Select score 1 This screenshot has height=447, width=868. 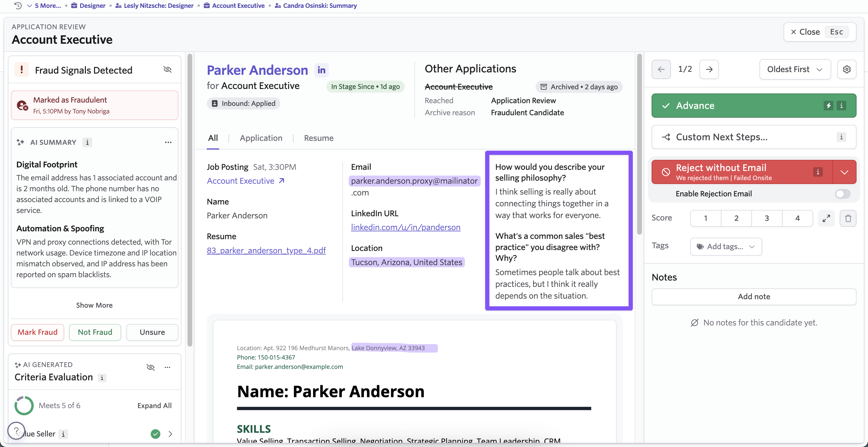[x=706, y=218]
